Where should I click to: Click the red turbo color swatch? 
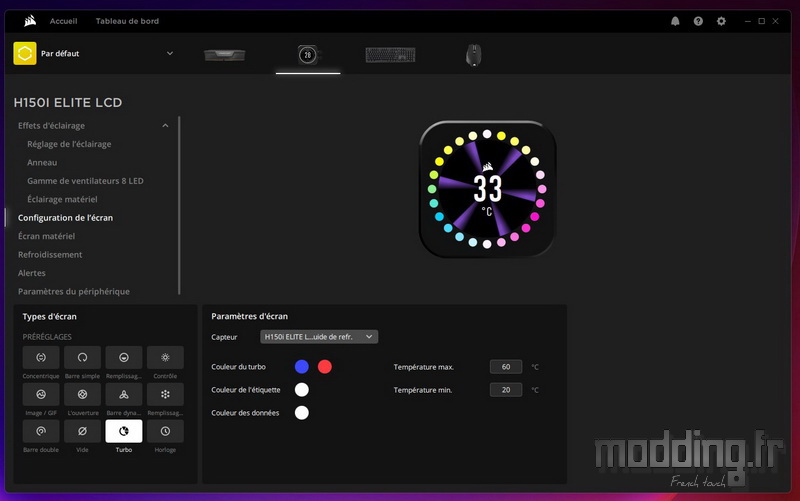(x=324, y=366)
